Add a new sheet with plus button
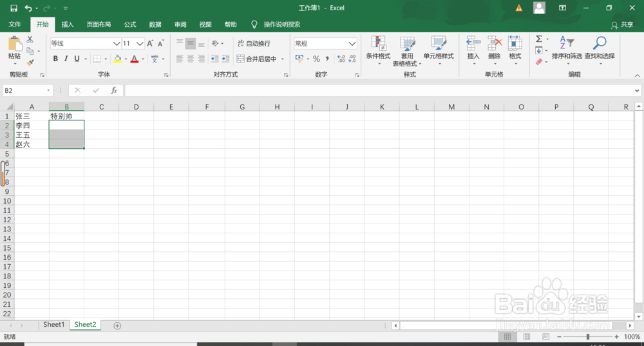Screen dimensions: 644x346 point(117,325)
